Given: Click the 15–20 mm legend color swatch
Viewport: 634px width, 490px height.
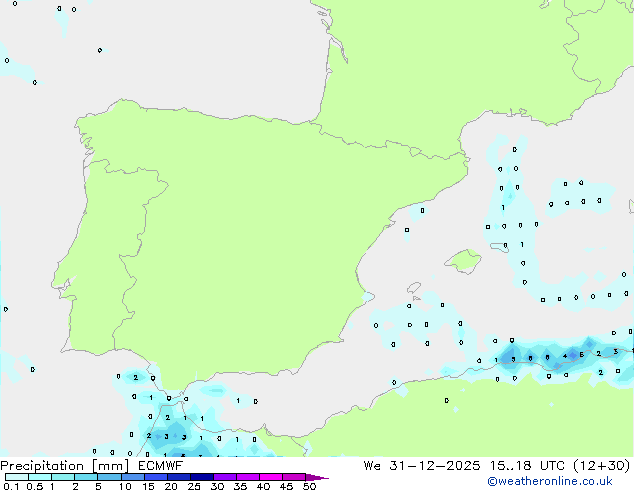Looking at the screenshot, I should click(x=155, y=477).
